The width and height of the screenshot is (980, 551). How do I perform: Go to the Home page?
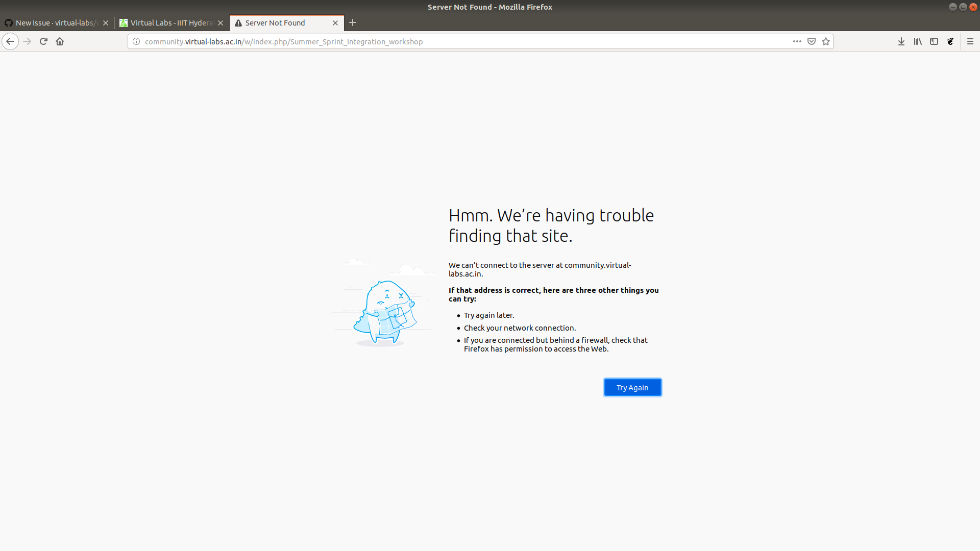[x=60, y=41]
